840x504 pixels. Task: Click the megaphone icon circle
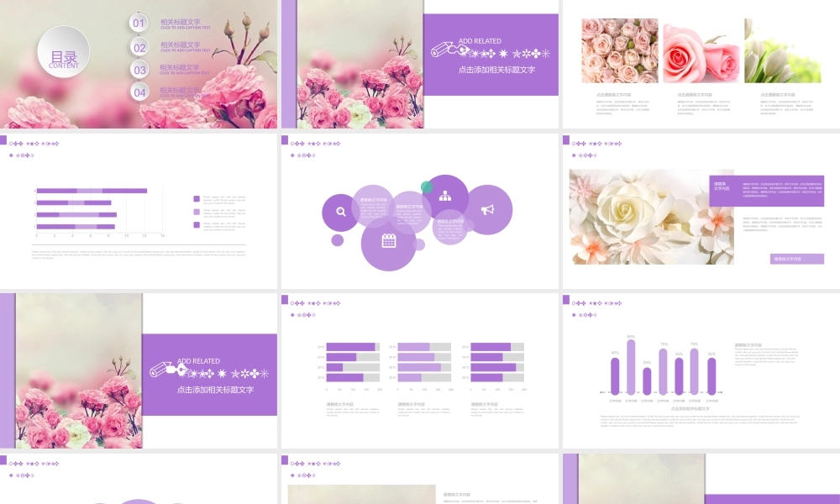[489, 210]
